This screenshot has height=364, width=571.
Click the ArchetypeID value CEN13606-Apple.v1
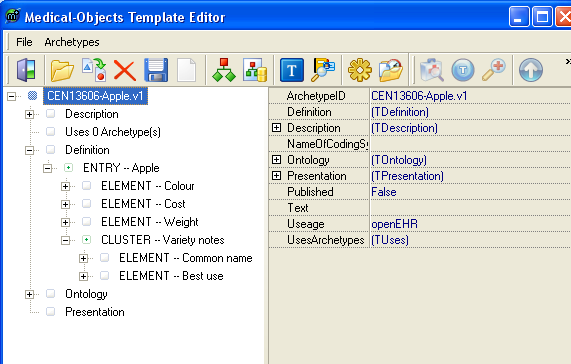(x=419, y=96)
